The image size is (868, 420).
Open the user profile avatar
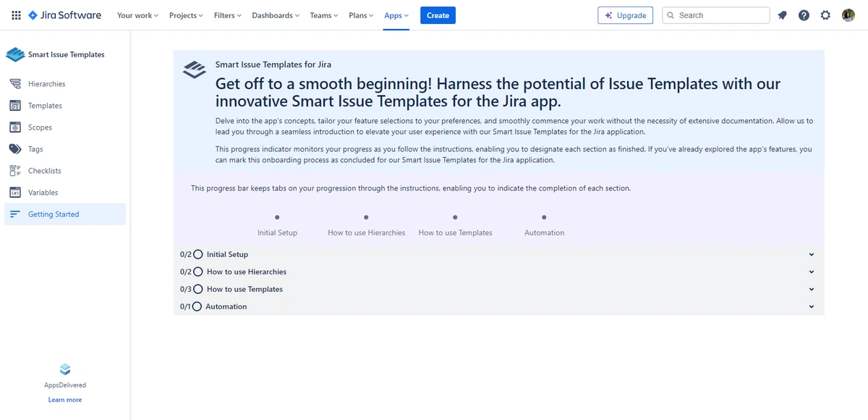tap(848, 15)
